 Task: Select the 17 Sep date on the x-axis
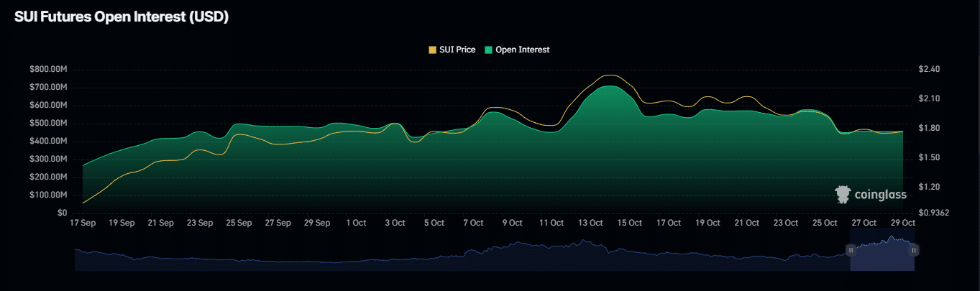83,223
